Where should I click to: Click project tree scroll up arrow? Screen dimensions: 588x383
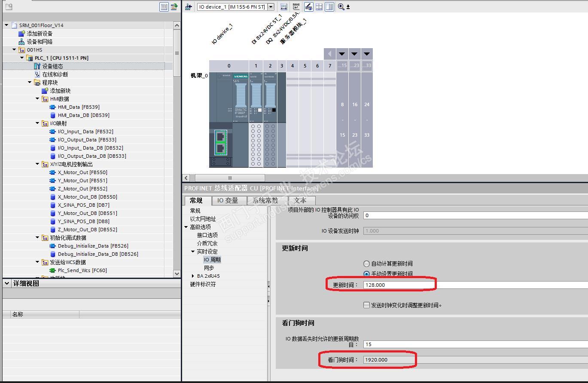[x=177, y=25]
